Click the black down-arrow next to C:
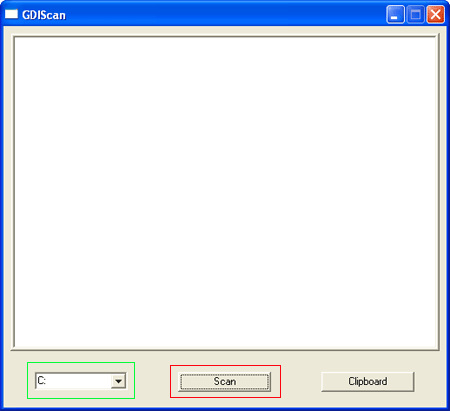This screenshot has width=450, height=411. (118, 381)
